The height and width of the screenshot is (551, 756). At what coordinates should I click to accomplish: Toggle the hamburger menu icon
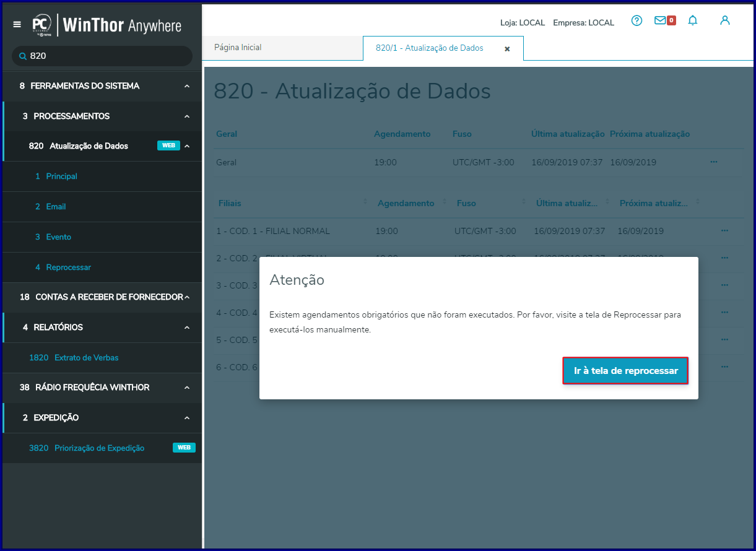(17, 25)
